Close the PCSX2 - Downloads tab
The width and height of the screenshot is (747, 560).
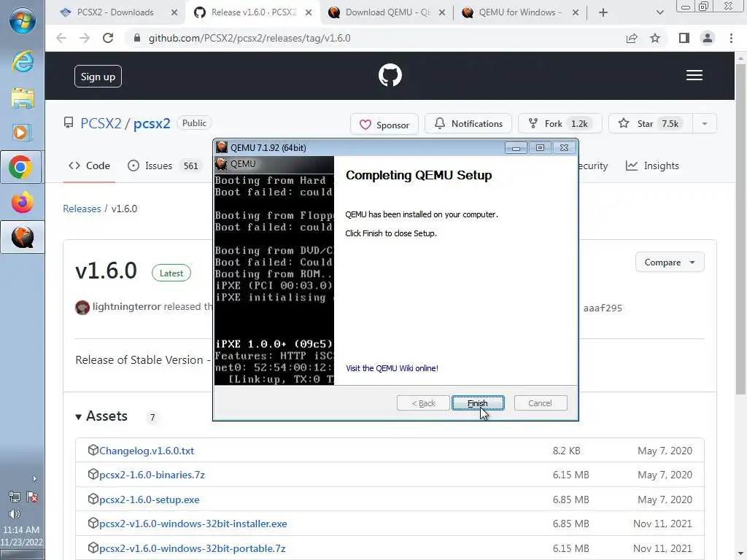[x=174, y=13]
